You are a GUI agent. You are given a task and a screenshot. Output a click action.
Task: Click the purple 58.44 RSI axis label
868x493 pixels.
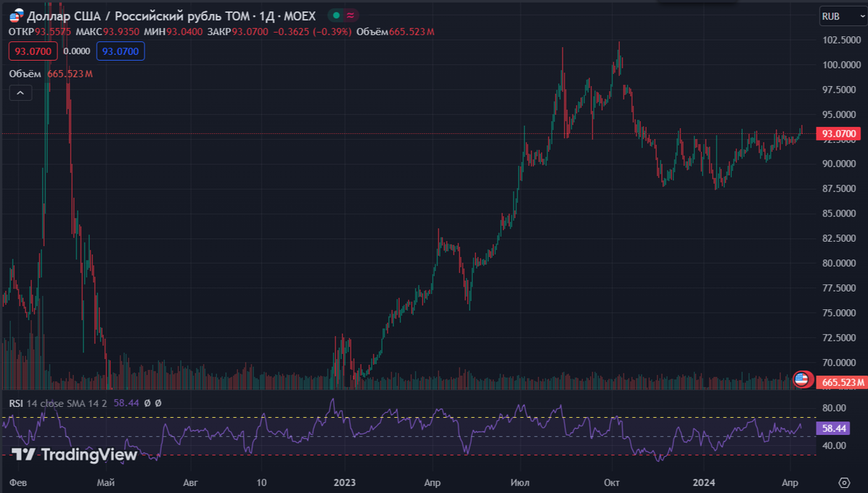(x=833, y=429)
